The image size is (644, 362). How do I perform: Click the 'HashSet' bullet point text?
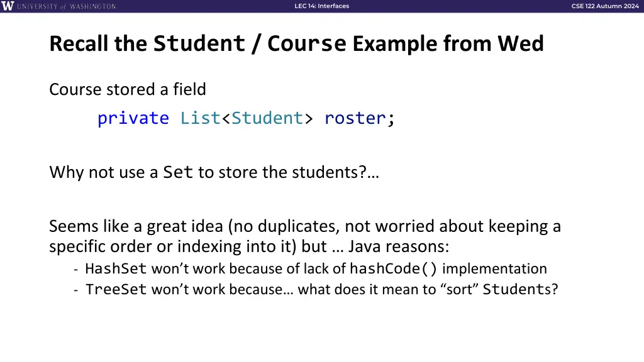(x=316, y=269)
